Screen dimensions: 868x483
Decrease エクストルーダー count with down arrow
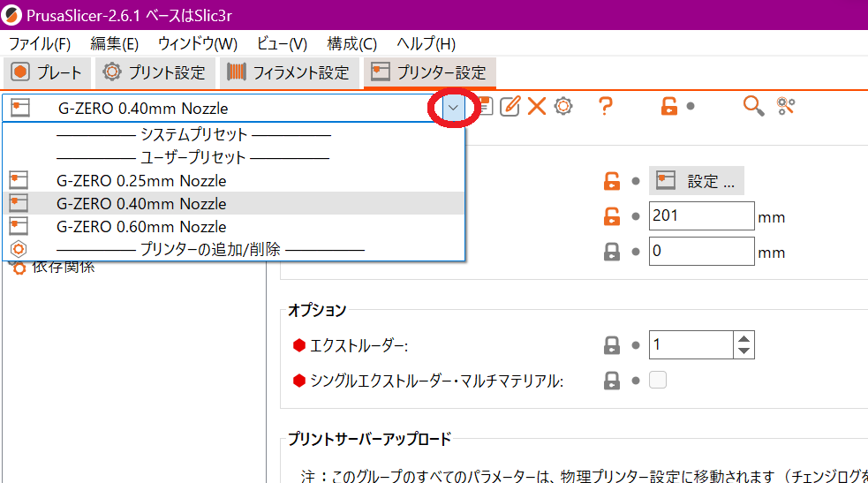(744, 351)
